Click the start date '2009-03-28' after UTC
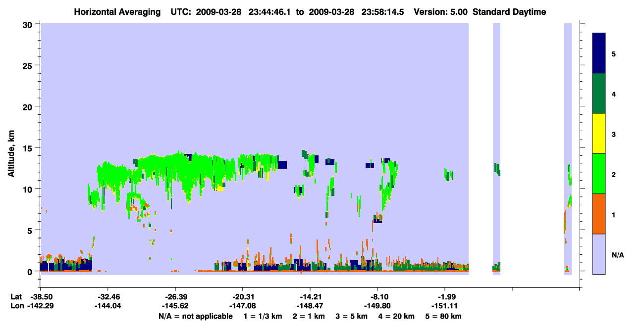 pos(219,12)
